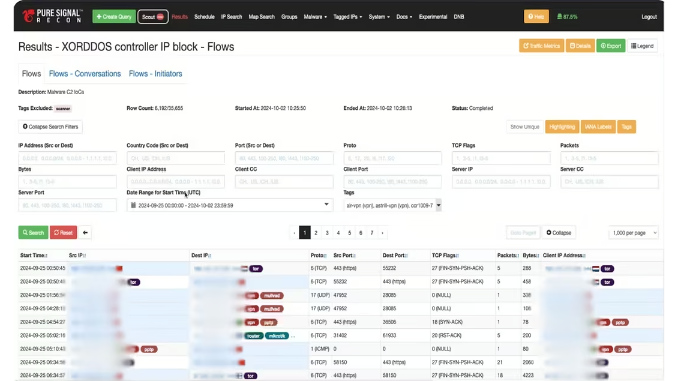This screenshot has width=678, height=381.
Task: Focus the IP Address (Src or Dest) field
Action: [67, 158]
